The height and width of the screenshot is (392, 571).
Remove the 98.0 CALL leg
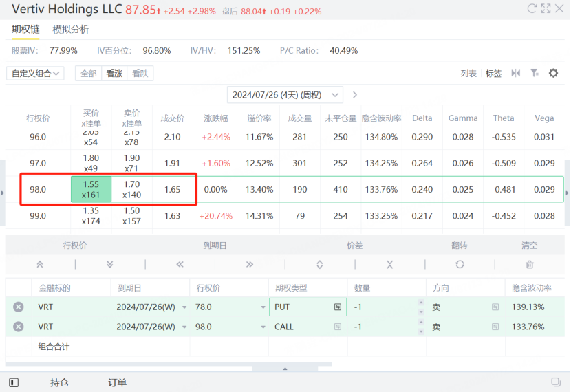coord(18,327)
